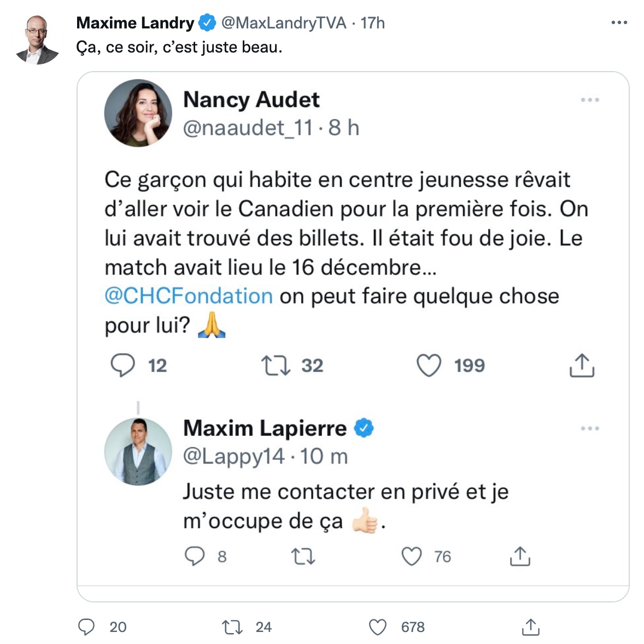Open the @MaxLandryTVA profile handle
This screenshot has height=644, width=644.
(284, 23)
